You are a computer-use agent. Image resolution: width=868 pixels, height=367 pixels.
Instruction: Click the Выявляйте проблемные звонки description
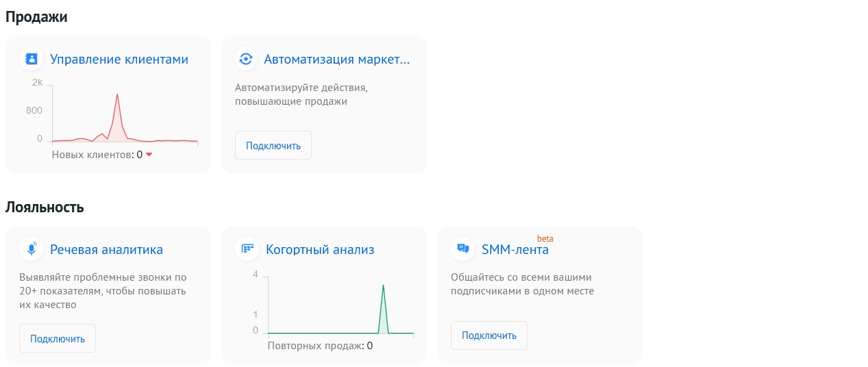point(103,291)
